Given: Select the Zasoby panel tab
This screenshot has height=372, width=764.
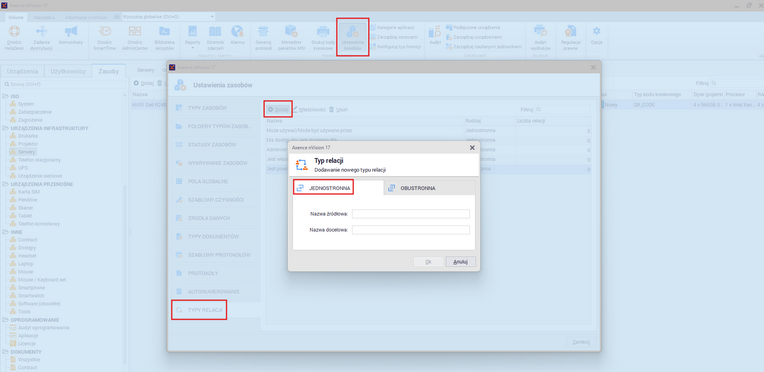Looking at the screenshot, I should [109, 71].
